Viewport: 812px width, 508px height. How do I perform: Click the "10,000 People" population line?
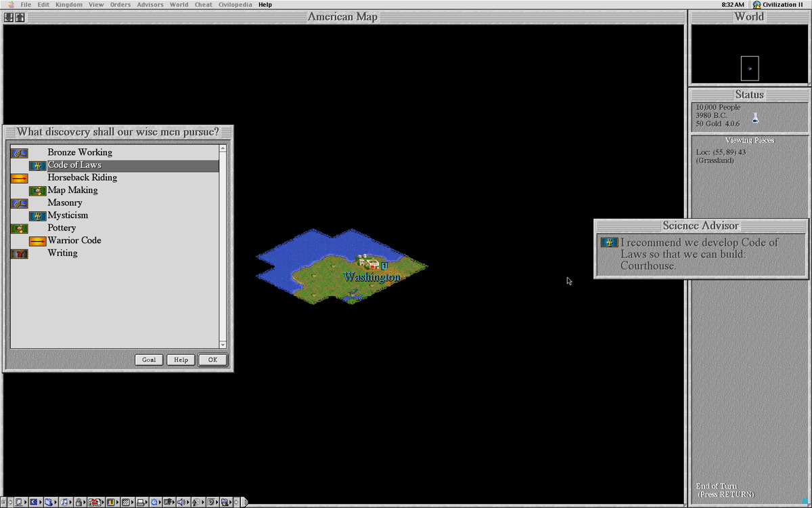tap(718, 108)
